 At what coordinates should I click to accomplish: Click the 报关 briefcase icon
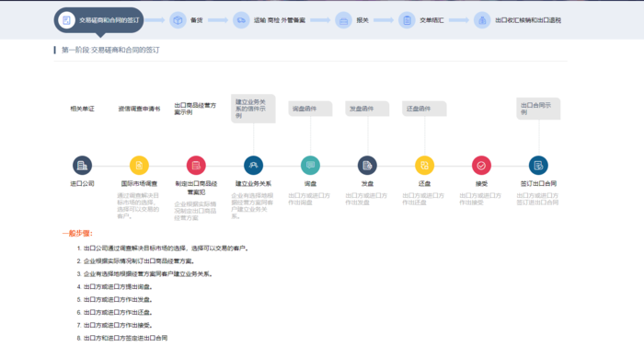343,20
